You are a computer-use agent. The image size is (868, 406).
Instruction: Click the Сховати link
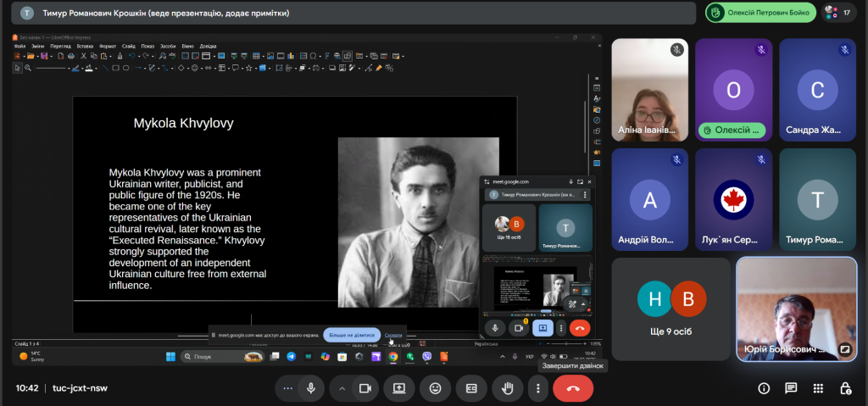(x=393, y=335)
